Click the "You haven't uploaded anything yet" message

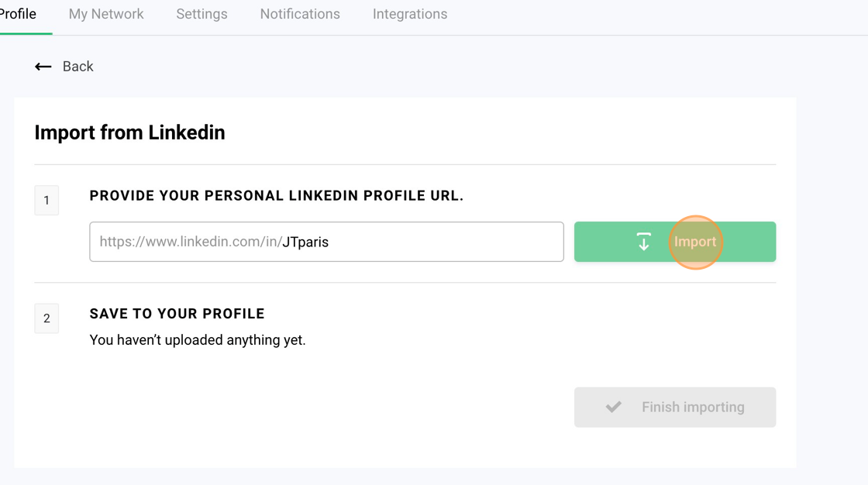[x=198, y=340]
